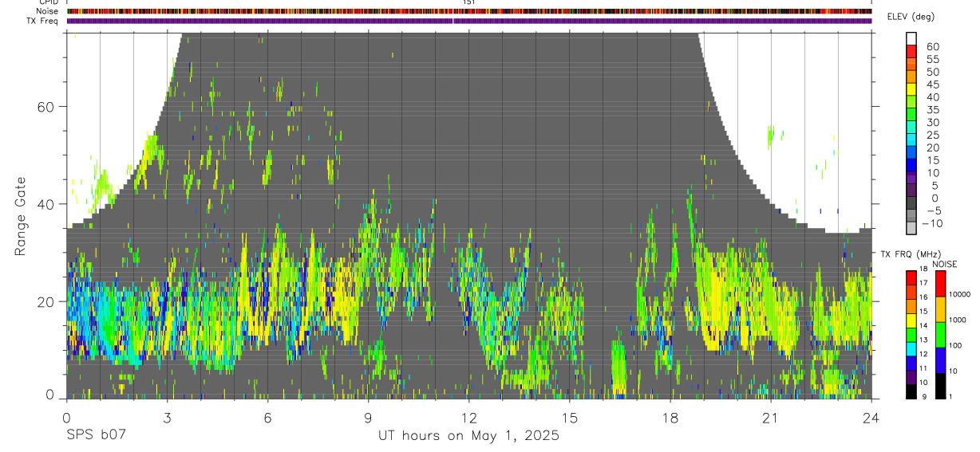The image size is (980, 452).
Task: Click the SPS b07 radar beam label
Action: (96, 436)
